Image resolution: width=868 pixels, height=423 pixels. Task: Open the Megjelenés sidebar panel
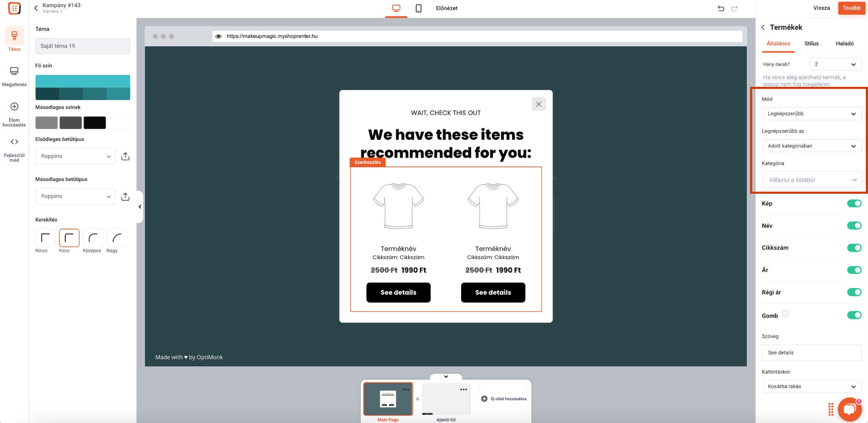(14, 76)
